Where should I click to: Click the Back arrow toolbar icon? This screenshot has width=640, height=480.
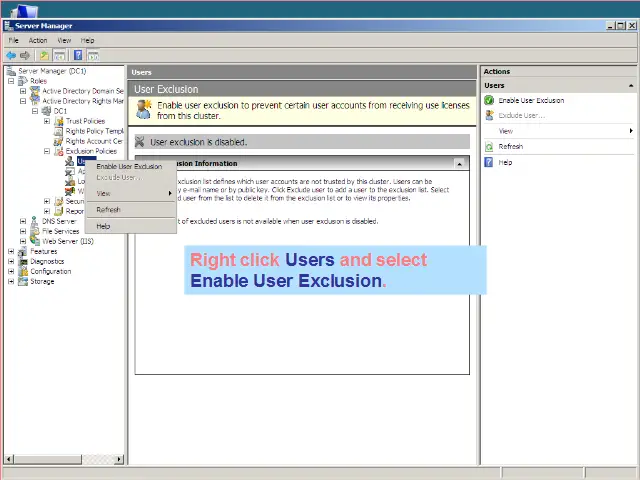(11, 55)
